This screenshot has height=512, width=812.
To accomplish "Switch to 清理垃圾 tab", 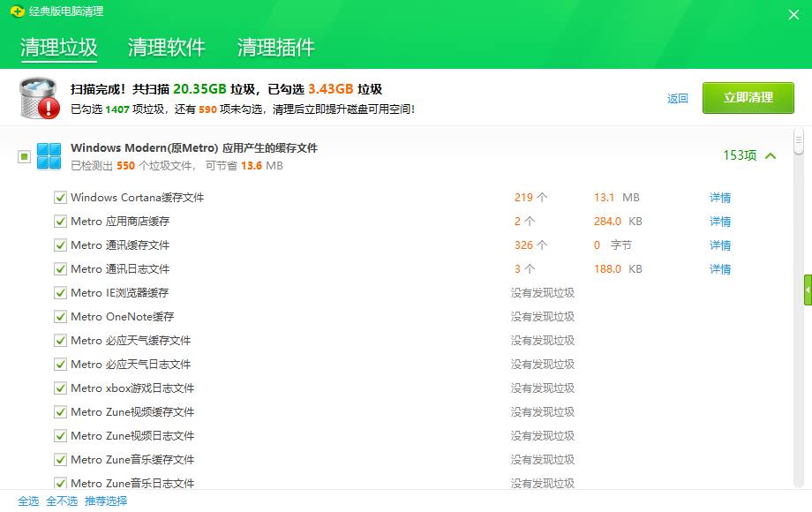I will (59, 48).
